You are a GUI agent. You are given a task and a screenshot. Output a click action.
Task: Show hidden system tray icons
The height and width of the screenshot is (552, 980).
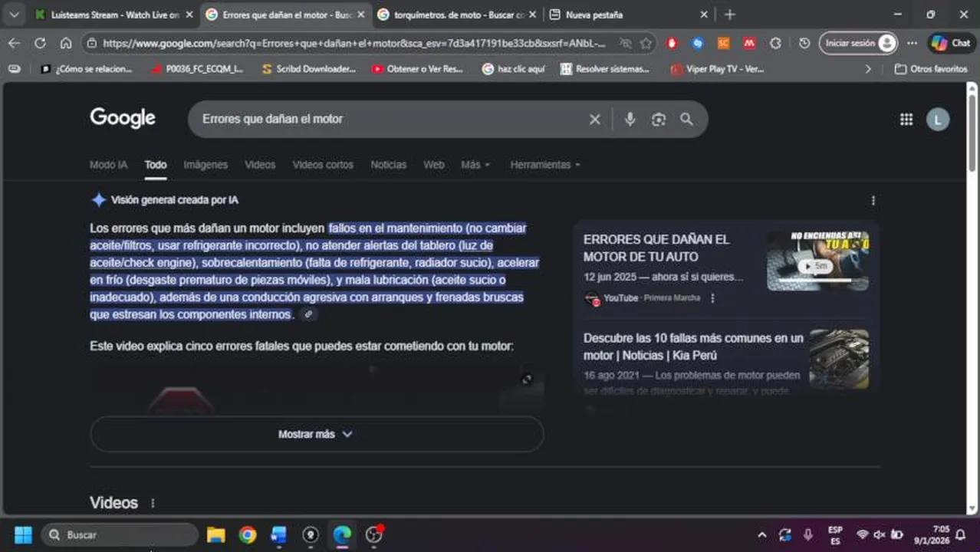pos(761,535)
